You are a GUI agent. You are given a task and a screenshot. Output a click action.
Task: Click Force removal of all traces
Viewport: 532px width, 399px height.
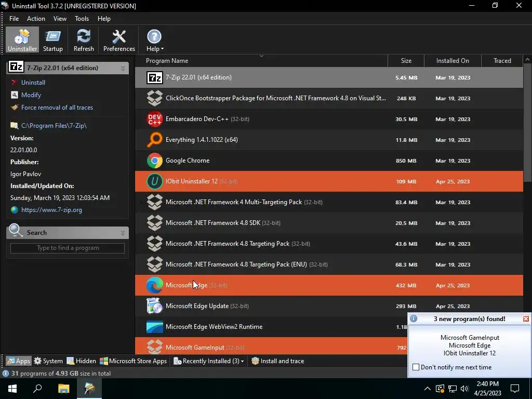(x=57, y=108)
